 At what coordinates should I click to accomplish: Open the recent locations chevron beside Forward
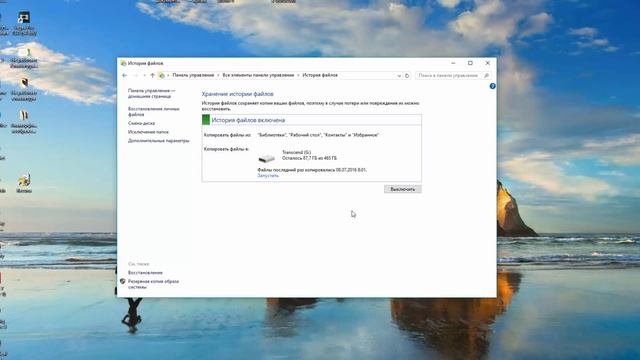[144, 76]
